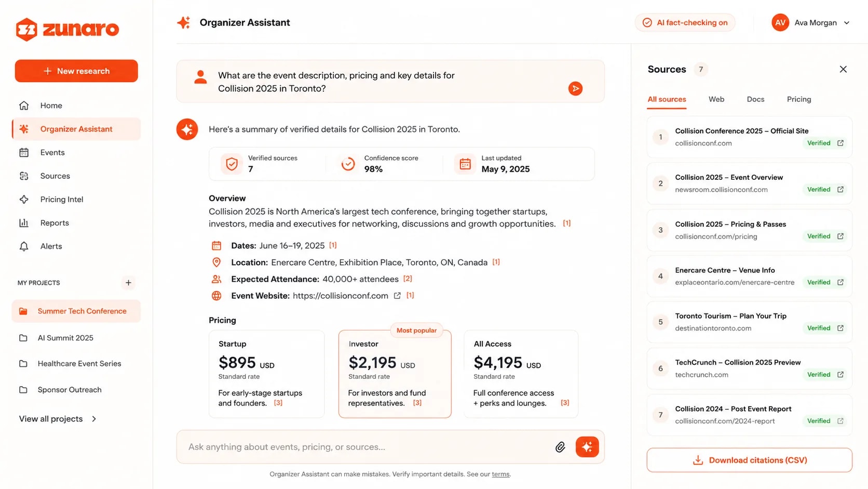This screenshot has height=489, width=868.
Task: Click the Dates calendar icon
Action: point(216,245)
